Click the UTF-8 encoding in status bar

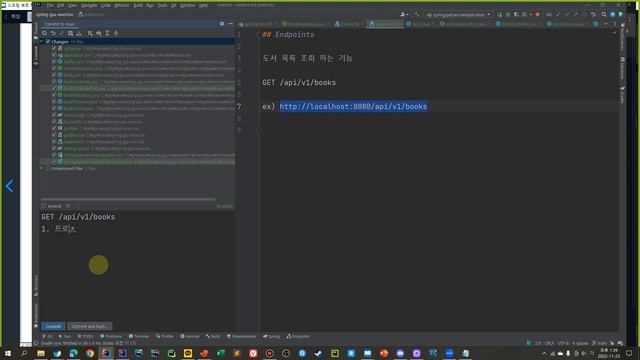click(563, 343)
